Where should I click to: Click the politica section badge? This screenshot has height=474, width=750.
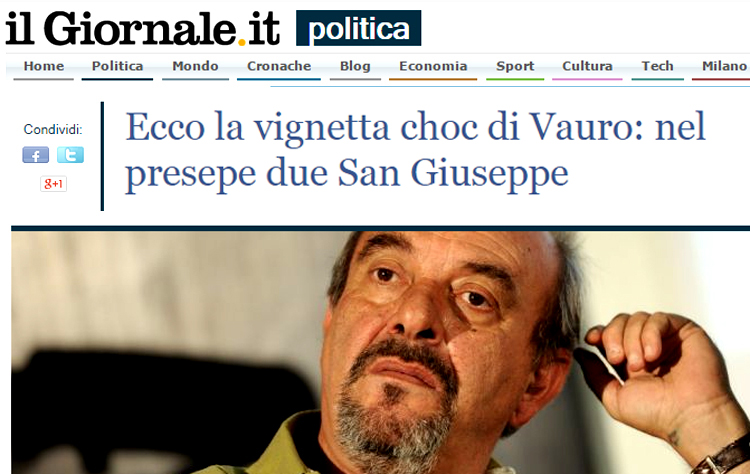tap(359, 28)
